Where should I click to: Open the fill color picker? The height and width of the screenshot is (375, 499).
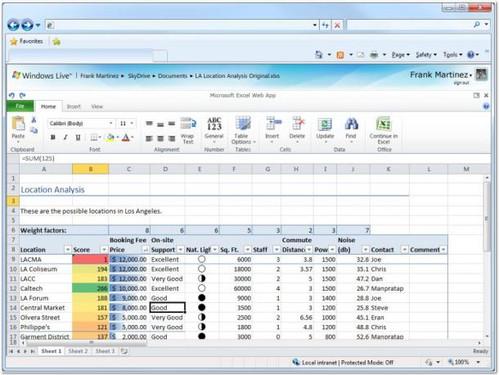click(x=112, y=137)
